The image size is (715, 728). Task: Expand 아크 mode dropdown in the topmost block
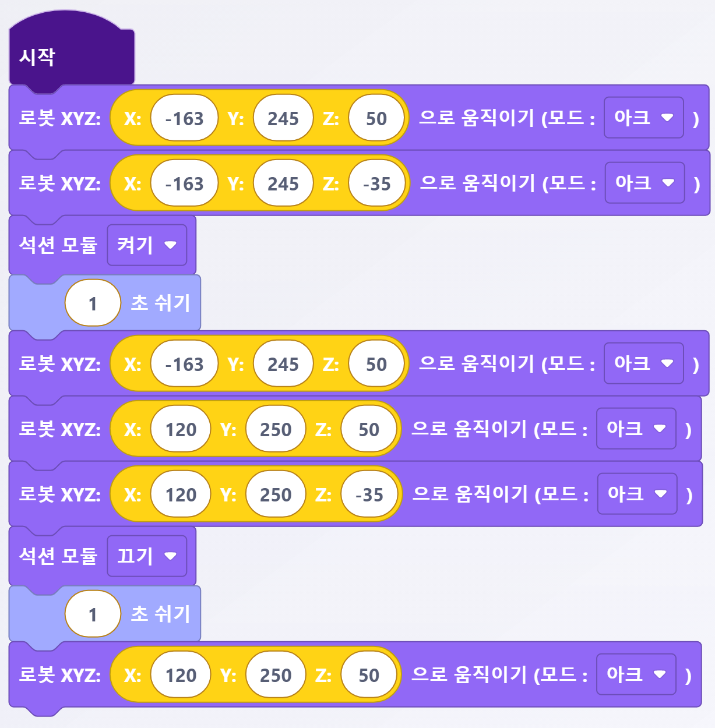(x=643, y=118)
